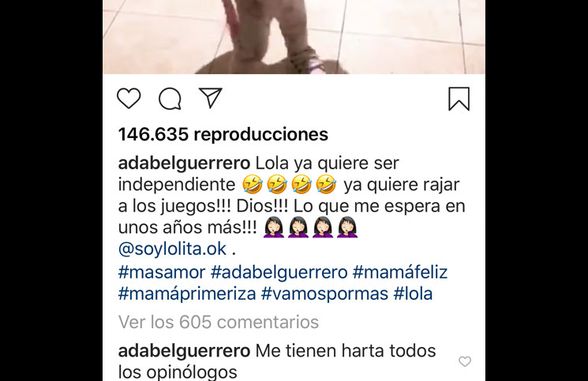Open the #adabelguerrero hashtag
588x381 pixels.
click(x=279, y=272)
